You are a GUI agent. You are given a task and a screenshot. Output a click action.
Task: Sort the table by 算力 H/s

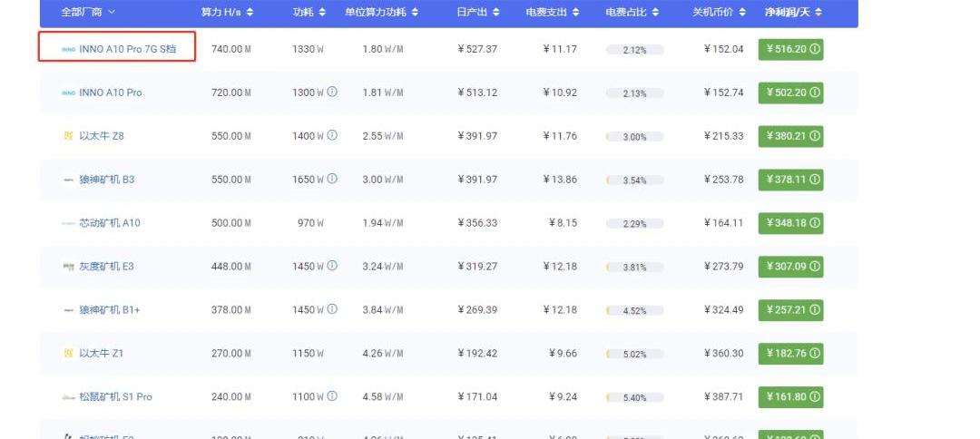pos(227,13)
